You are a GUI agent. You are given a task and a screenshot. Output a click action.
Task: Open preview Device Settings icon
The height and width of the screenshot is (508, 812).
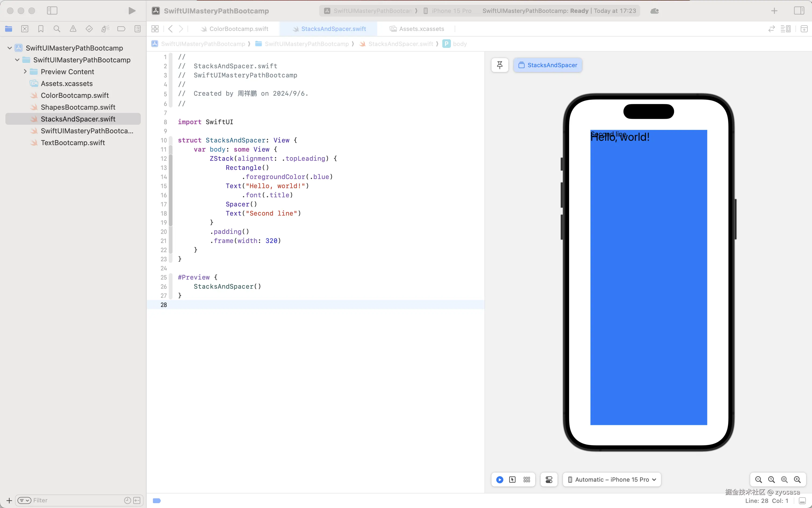pyautogui.click(x=549, y=480)
